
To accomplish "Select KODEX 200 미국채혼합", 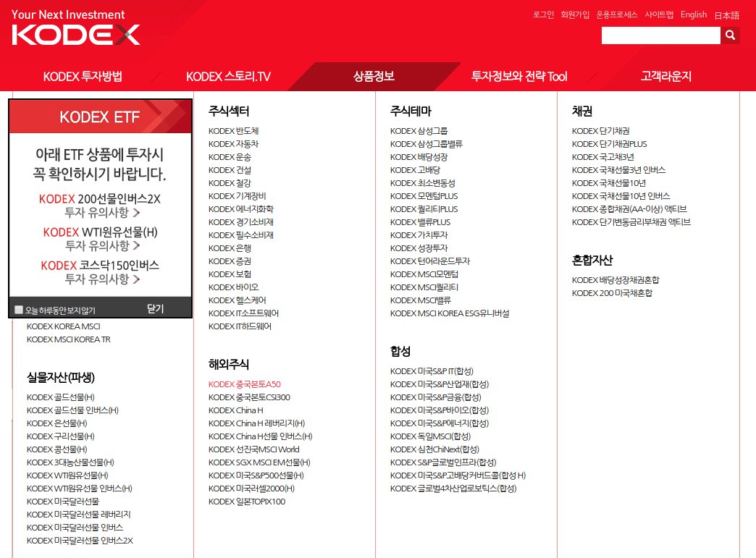I will [x=612, y=293].
